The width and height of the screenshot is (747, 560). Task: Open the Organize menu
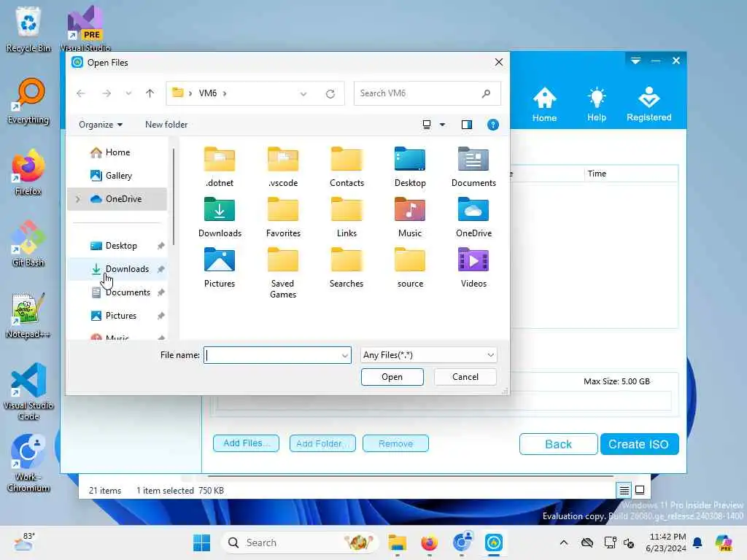[101, 125]
